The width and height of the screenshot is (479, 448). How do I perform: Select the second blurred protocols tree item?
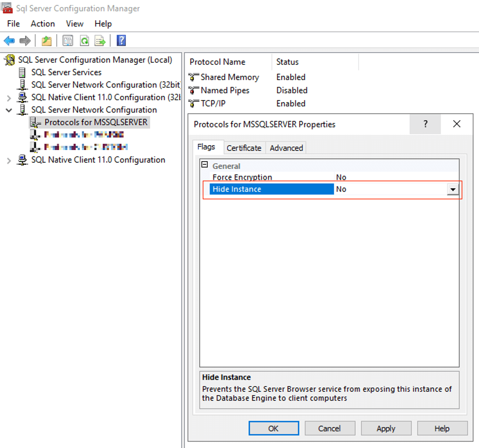point(86,147)
